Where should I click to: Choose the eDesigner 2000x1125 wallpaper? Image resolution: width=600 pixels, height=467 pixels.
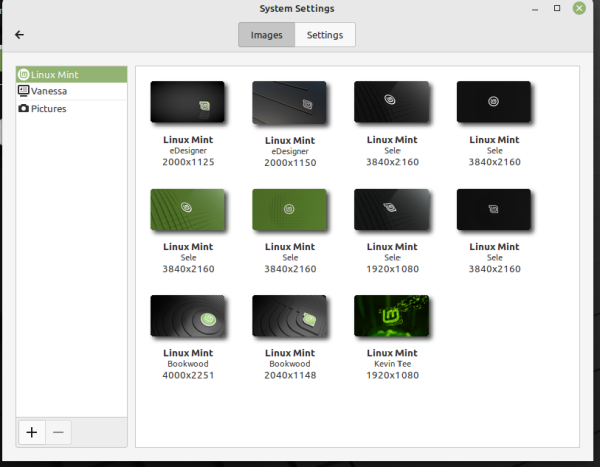[x=187, y=102]
